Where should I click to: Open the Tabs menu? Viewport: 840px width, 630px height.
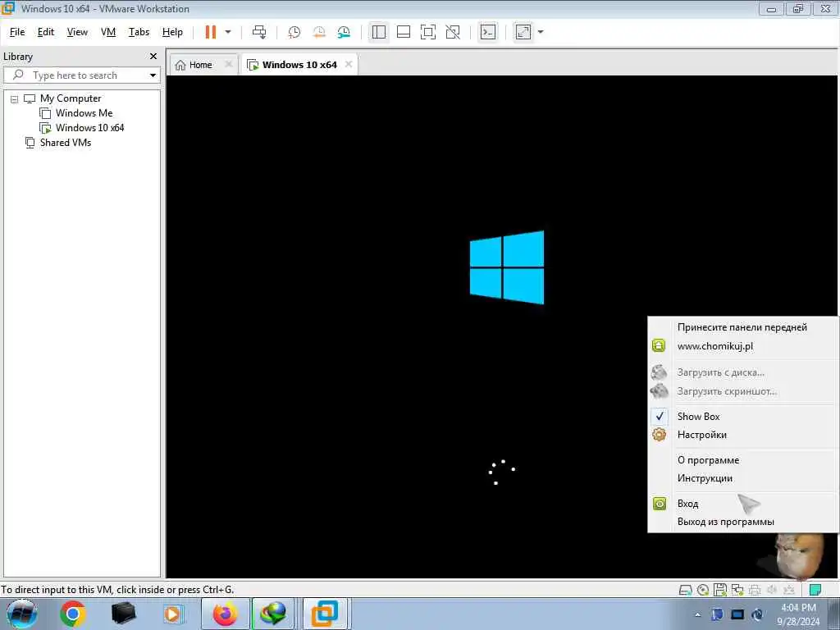139,32
